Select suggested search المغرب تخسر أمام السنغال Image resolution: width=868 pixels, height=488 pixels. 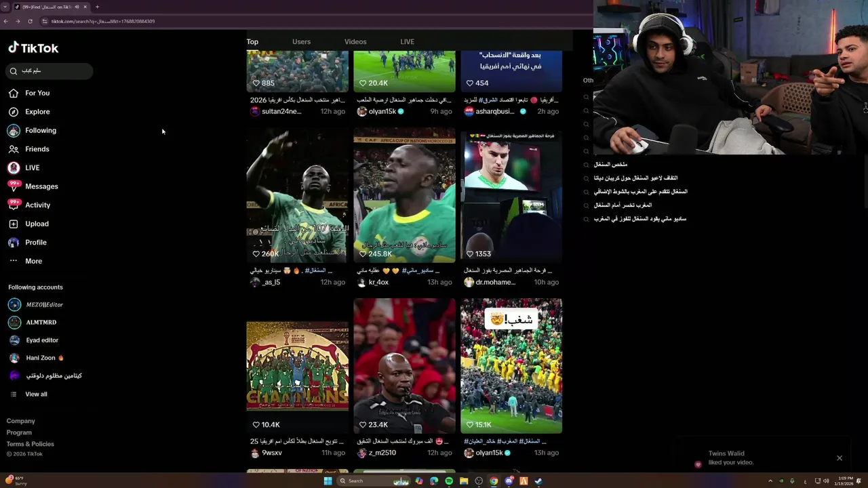click(623, 205)
